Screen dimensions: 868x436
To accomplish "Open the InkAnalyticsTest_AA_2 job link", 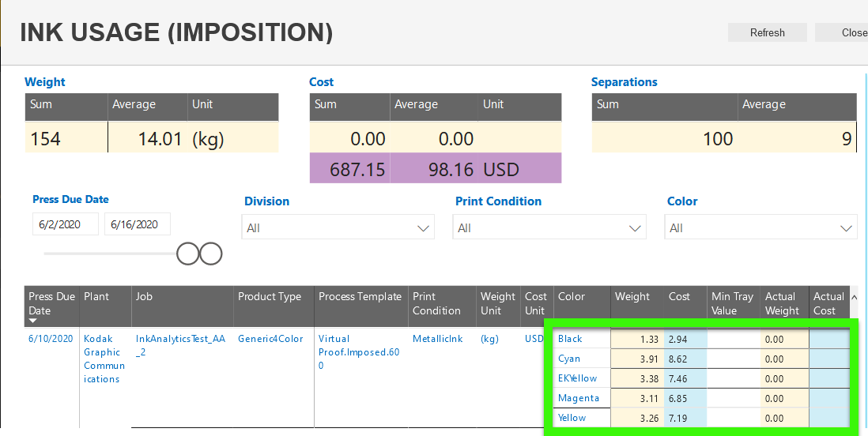I will click(x=180, y=345).
